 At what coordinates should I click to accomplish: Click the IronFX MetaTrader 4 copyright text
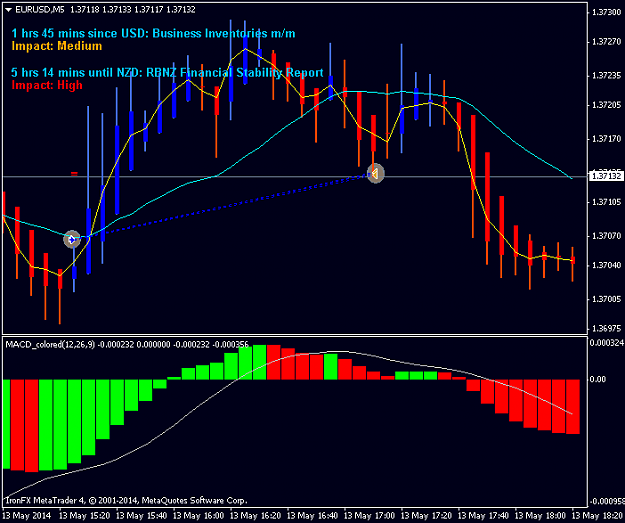coord(126,500)
